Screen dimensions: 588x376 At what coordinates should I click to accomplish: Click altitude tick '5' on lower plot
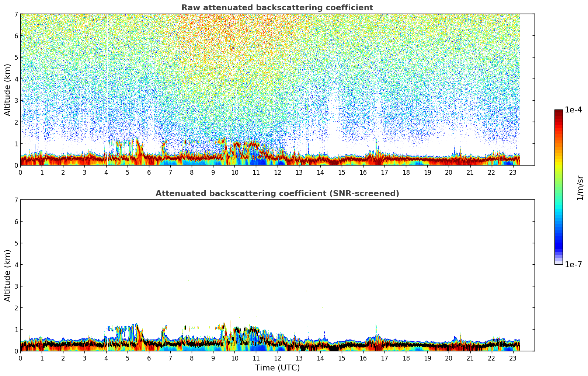coord(16,243)
